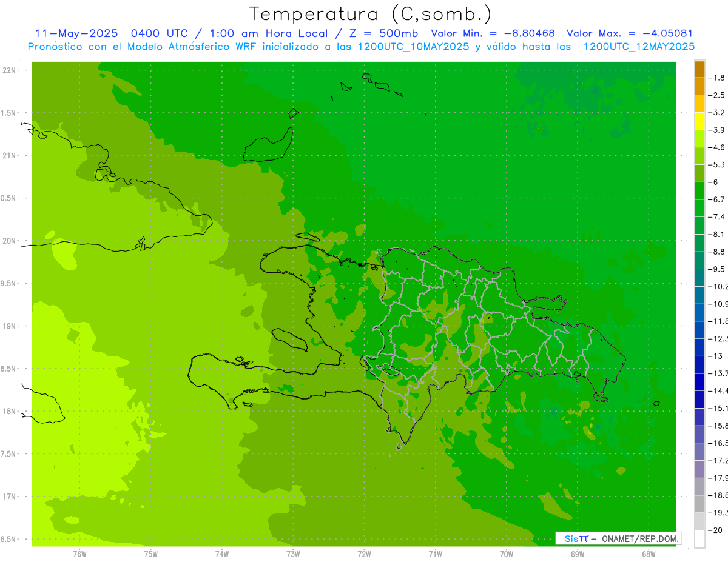Click the '-8.1' legend value
Viewport: 728px width, 562px height.
tap(716, 234)
